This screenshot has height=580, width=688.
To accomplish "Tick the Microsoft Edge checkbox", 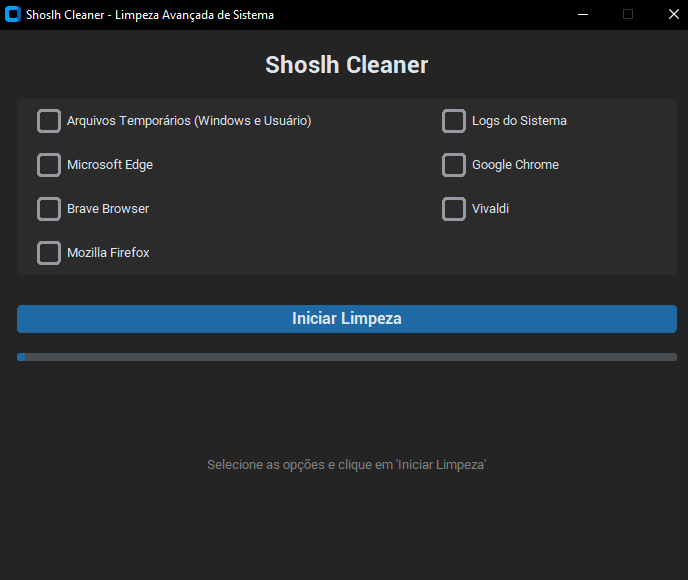I will [x=49, y=165].
